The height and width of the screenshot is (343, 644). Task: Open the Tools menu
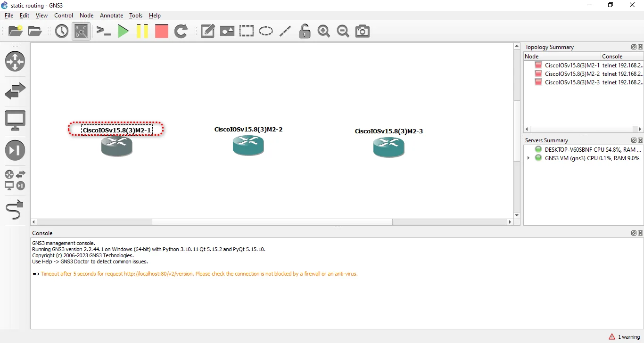point(136,16)
